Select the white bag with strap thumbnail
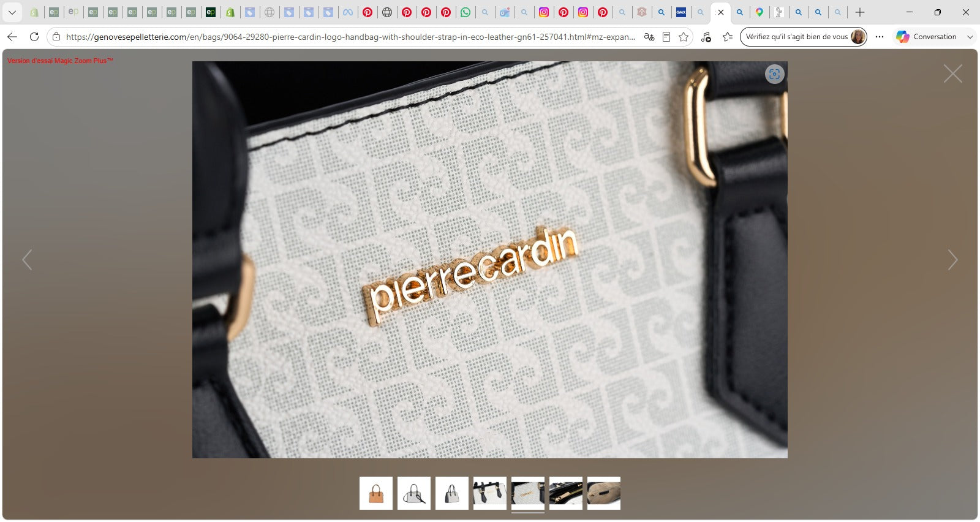Image resolution: width=980 pixels, height=522 pixels. tap(414, 493)
